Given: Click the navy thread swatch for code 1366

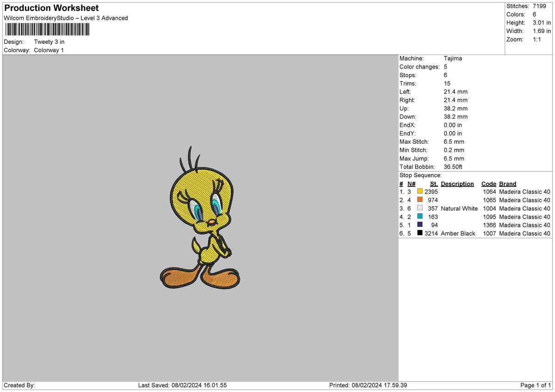Looking at the screenshot, I should (x=420, y=225).
